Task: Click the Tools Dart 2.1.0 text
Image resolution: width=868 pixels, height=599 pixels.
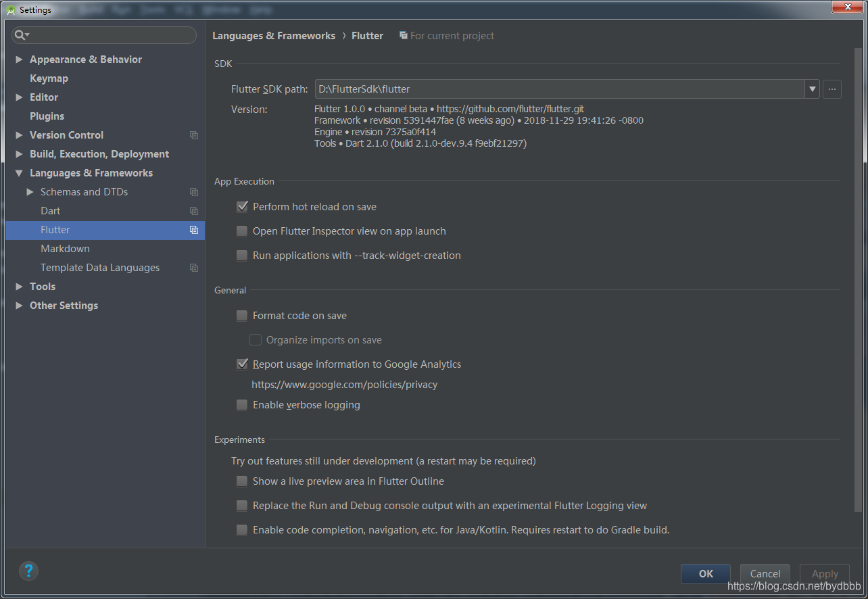Action: pyautogui.click(x=420, y=143)
